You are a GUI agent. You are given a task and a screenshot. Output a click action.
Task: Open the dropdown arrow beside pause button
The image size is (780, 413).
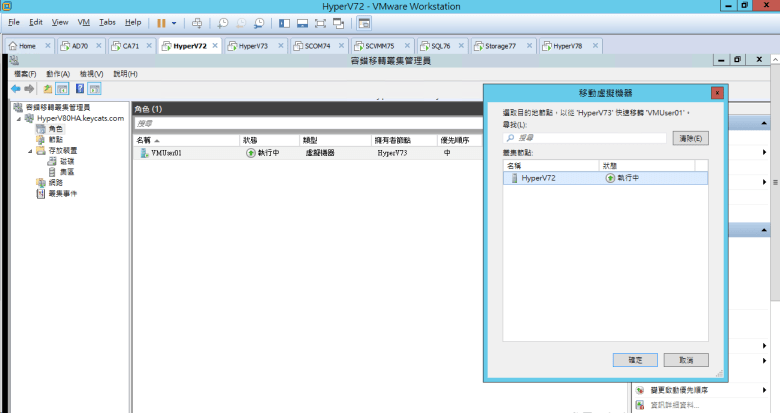(174, 22)
